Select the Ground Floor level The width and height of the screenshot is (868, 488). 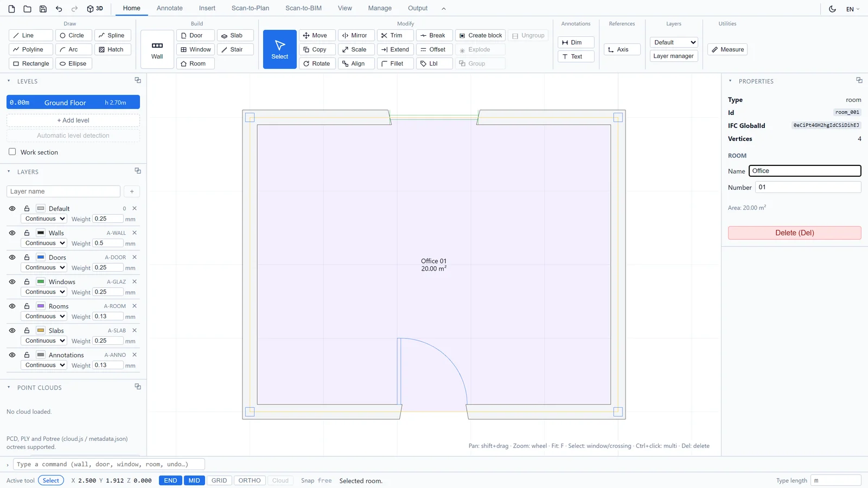[73, 102]
